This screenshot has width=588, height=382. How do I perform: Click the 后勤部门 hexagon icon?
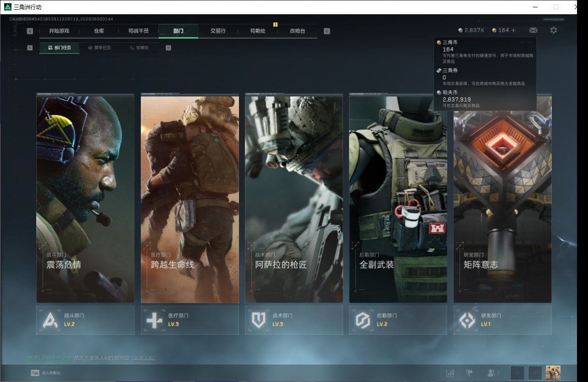coord(363,320)
